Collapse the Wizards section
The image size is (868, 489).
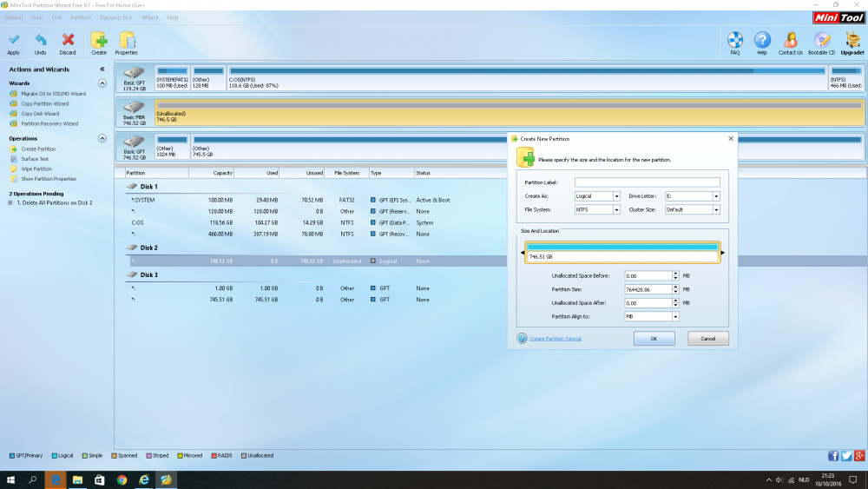pos(102,83)
